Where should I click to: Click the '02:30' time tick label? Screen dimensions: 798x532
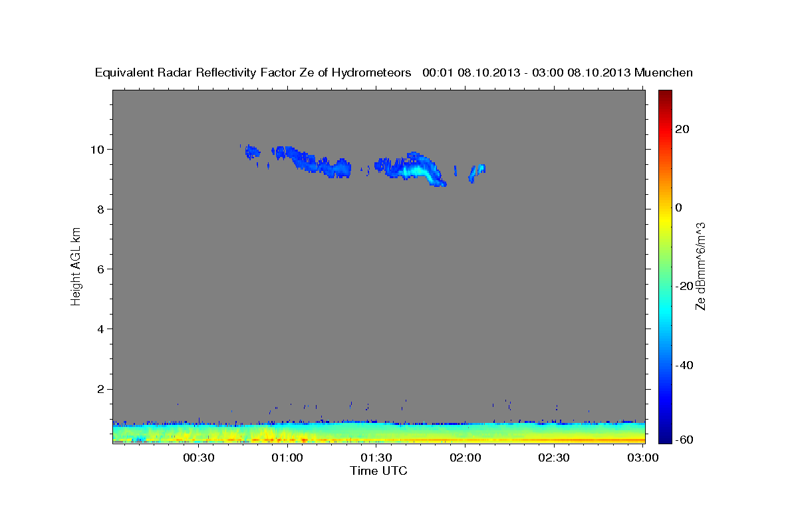(554, 458)
